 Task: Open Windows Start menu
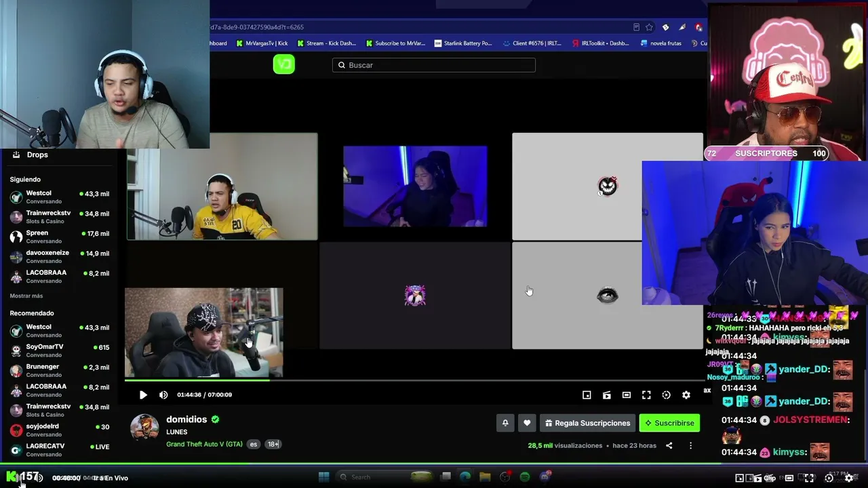[323, 477]
